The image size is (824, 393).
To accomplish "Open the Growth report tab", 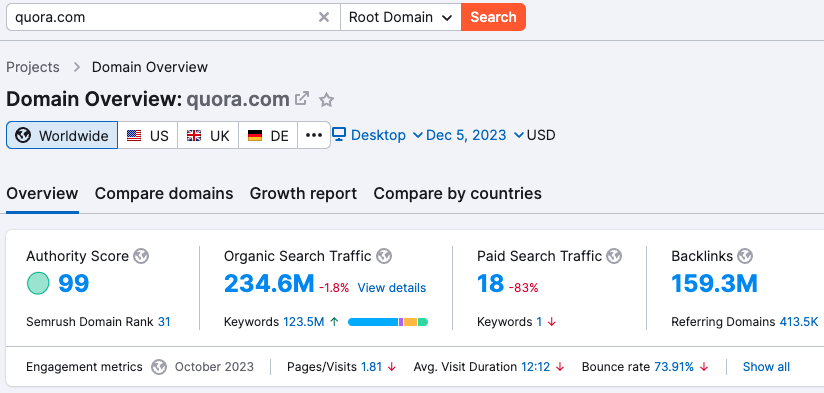I will pos(303,193).
